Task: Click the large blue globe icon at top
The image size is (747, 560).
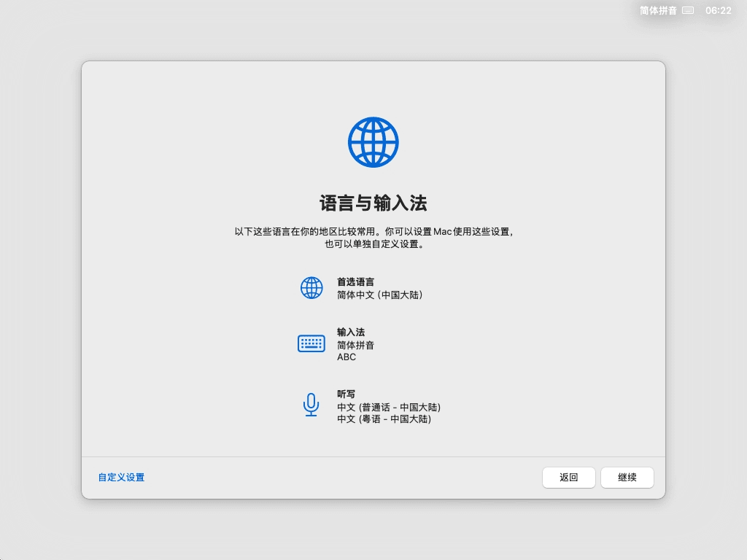Action: click(373, 142)
